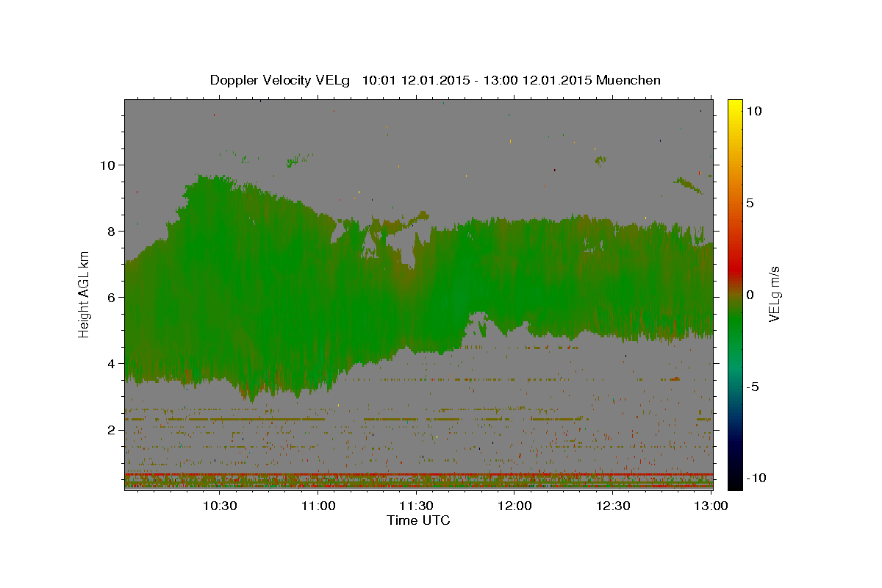The width and height of the screenshot is (882, 588).
Task: Click the 12:30 time axis label
Action: pyautogui.click(x=614, y=506)
